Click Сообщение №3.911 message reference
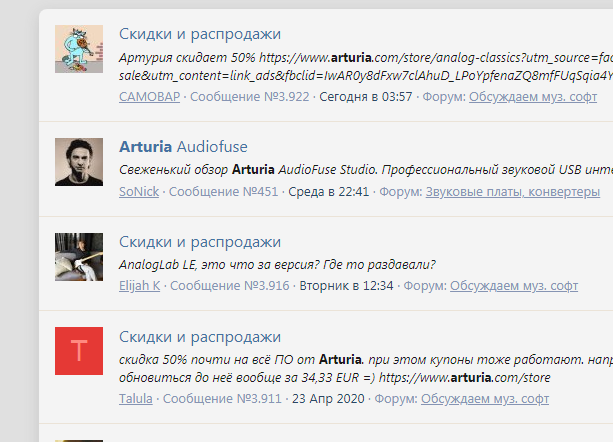The height and width of the screenshot is (442, 613). click(x=225, y=398)
